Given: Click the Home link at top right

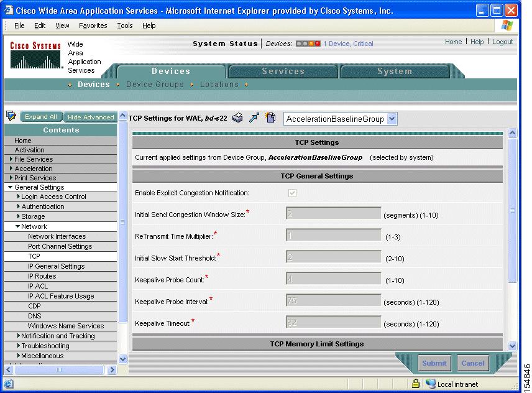Looking at the screenshot, I should click(453, 42).
